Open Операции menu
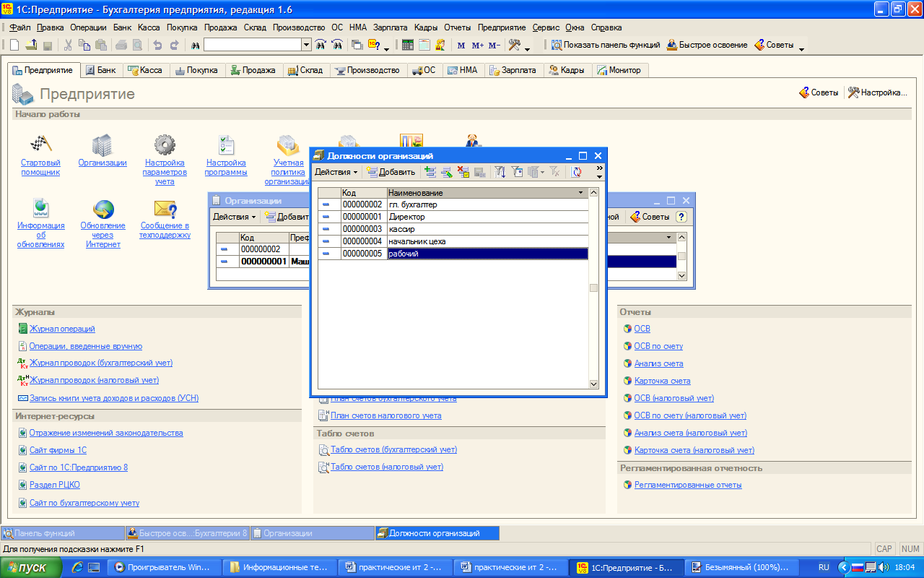 pos(89,27)
